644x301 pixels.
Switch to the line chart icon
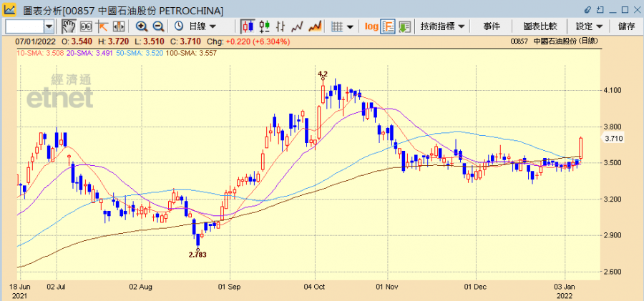298,26
